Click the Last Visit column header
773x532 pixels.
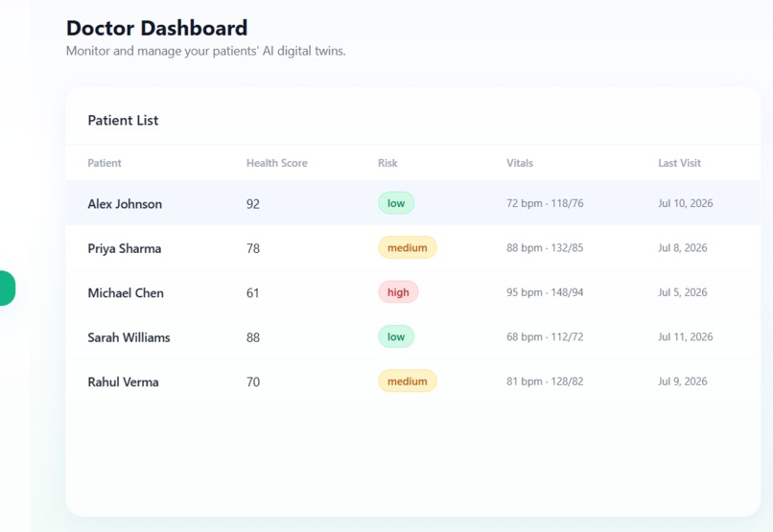[679, 163]
